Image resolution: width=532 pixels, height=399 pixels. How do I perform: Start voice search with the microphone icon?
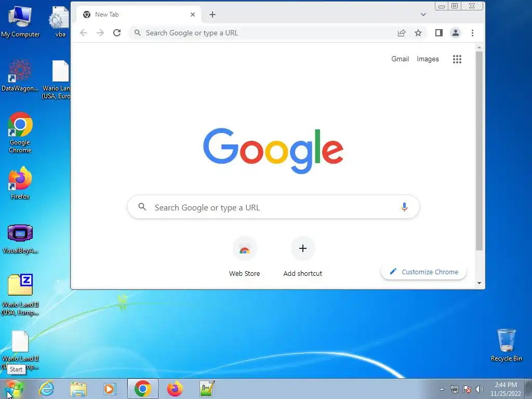(404, 207)
